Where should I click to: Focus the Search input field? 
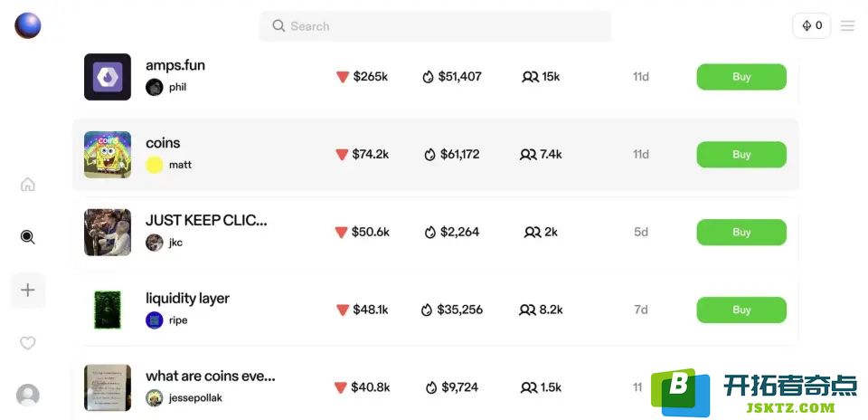[x=435, y=26]
